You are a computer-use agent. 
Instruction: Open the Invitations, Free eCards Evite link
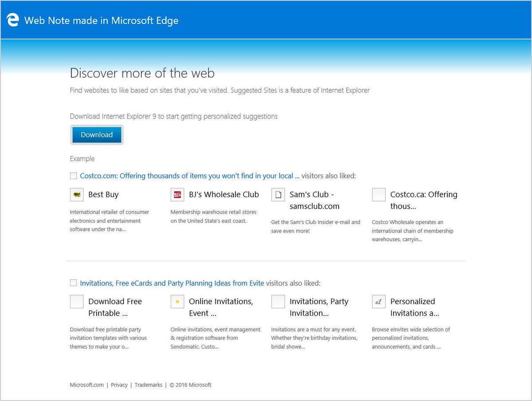pos(172,283)
